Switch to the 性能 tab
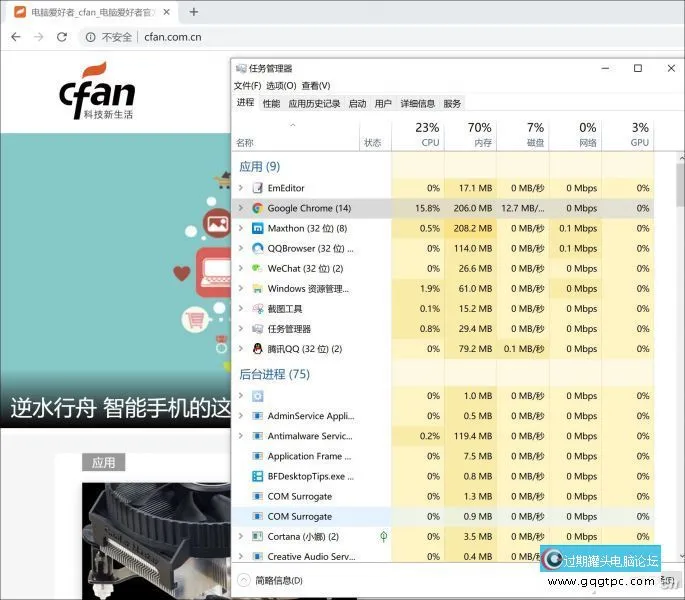Viewport: 685px width, 600px height. pyautogui.click(x=271, y=104)
